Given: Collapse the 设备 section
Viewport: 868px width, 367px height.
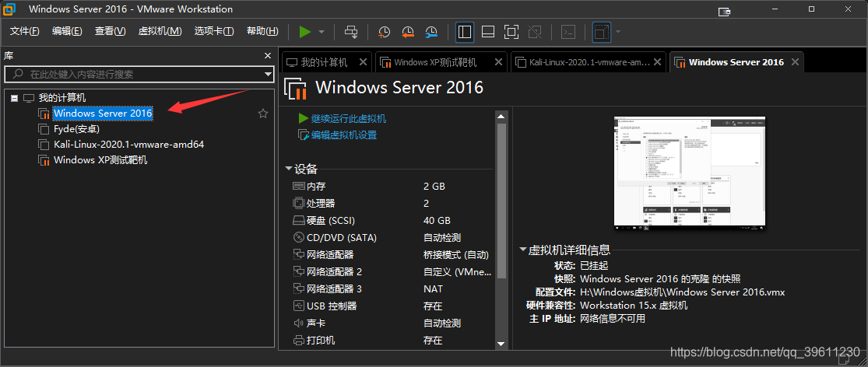Looking at the screenshot, I should click(289, 169).
